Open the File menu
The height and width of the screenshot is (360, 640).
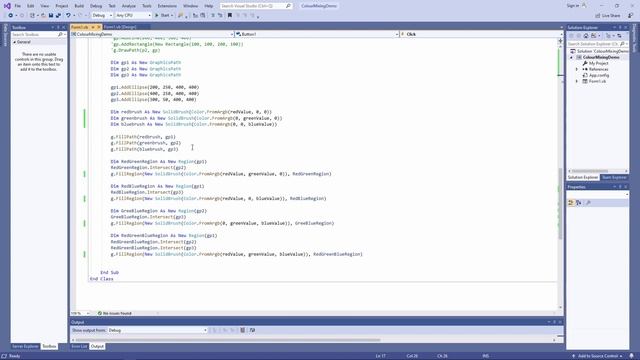click(18, 6)
